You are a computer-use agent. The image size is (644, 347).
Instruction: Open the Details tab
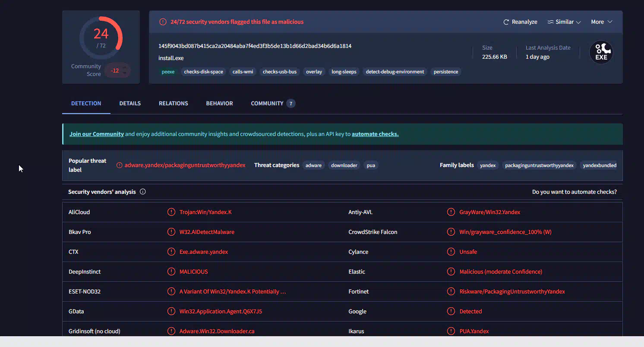(130, 103)
